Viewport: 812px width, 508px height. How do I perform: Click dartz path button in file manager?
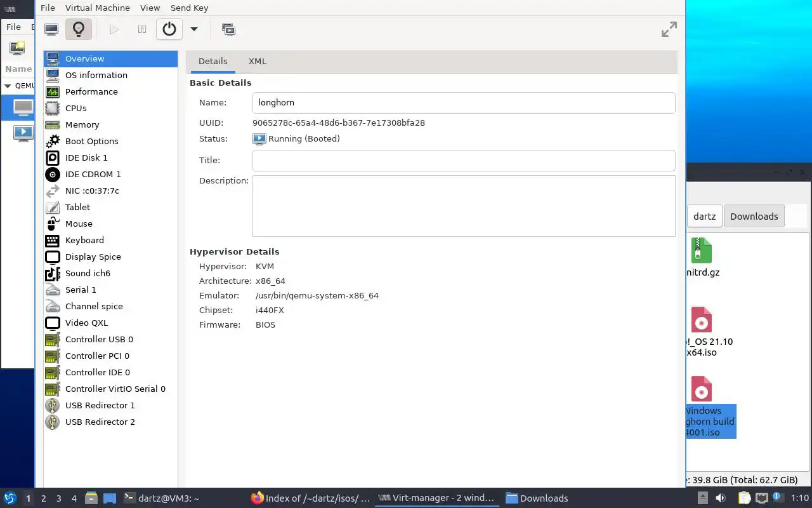(x=704, y=216)
